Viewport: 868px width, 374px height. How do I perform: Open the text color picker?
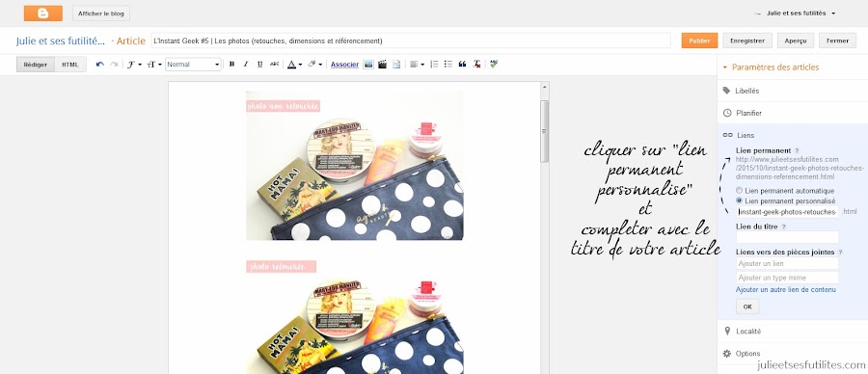pyautogui.click(x=294, y=65)
